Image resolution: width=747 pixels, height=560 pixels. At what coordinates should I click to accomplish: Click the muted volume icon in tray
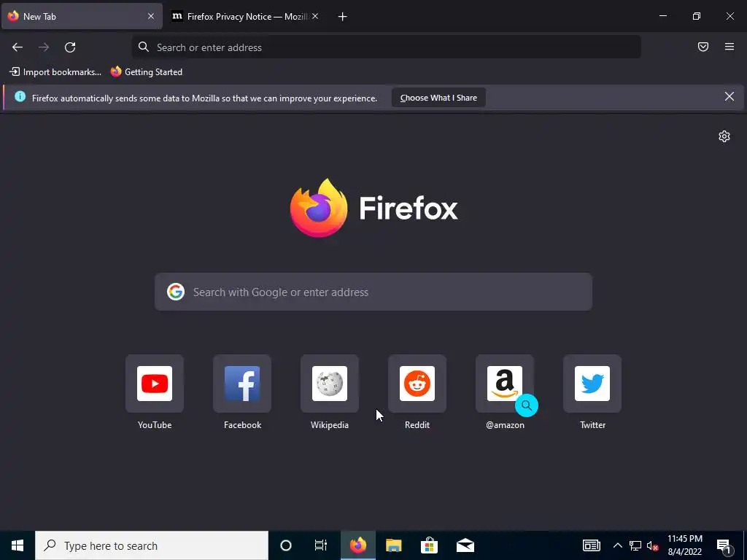[653, 545]
